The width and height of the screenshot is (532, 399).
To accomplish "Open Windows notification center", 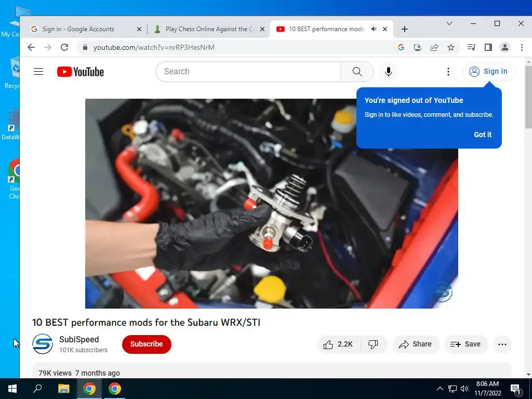I will tap(516, 389).
